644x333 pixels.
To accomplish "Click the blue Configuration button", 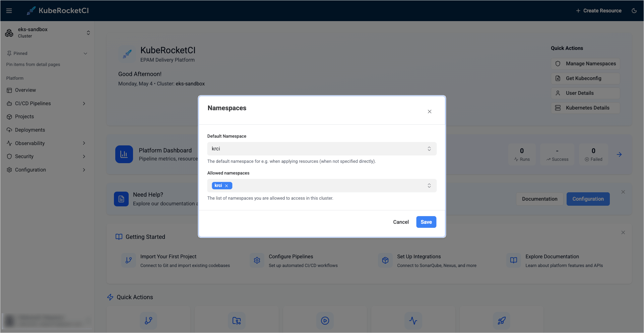I will (x=588, y=199).
